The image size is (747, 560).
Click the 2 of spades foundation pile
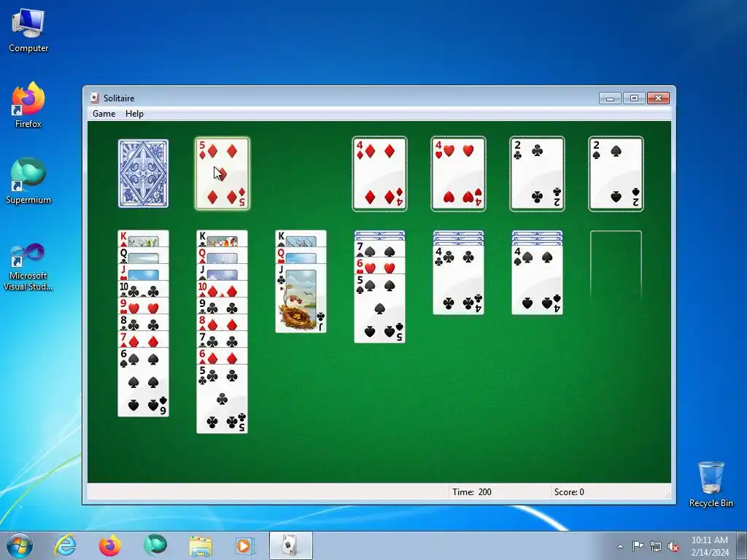616,174
